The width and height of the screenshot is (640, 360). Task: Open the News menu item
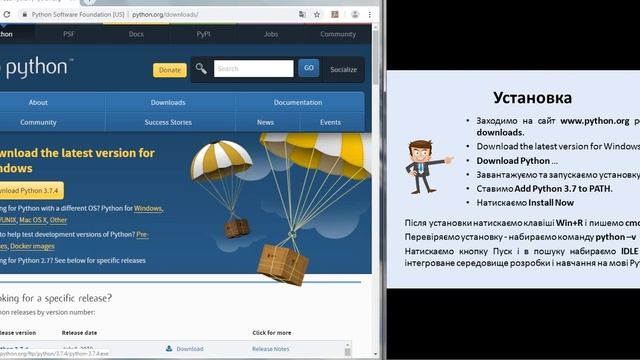tap(265, 122)
